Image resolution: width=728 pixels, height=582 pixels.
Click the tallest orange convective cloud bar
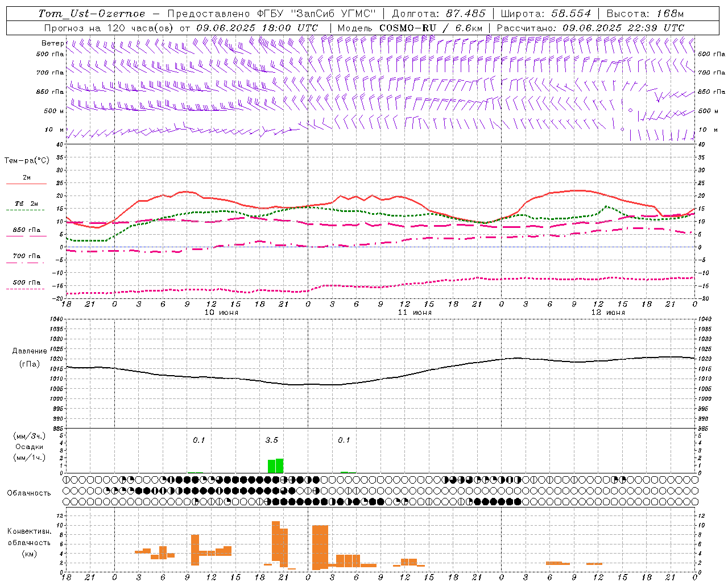tap(276, 541)
